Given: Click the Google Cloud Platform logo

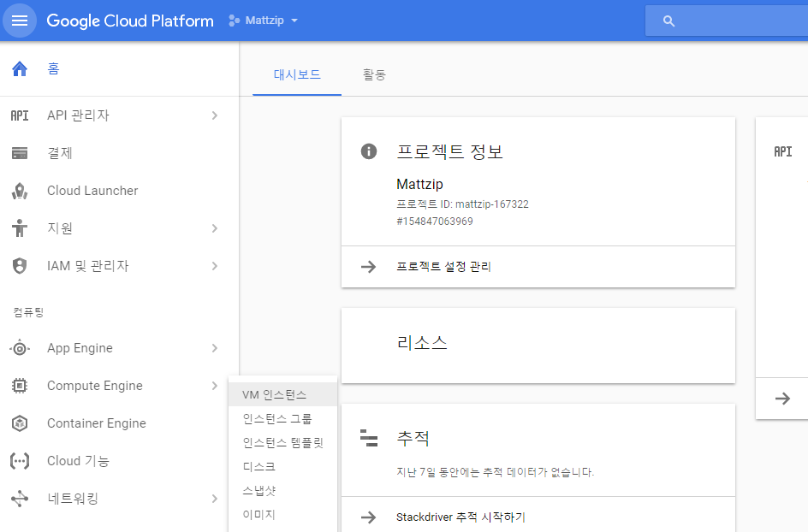Looking at the screenshot, I should click(x=130, y=21).
